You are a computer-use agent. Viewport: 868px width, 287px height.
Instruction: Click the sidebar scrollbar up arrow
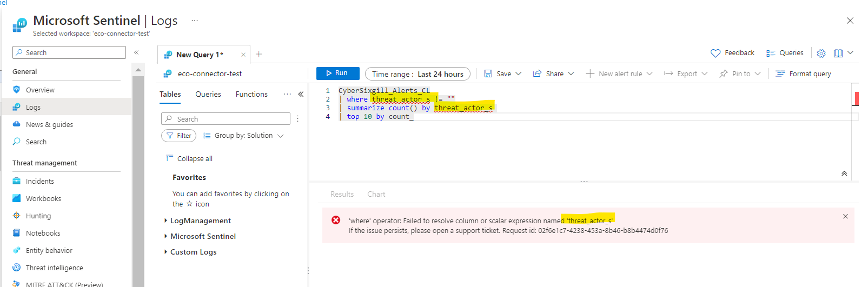coord(138,70)
